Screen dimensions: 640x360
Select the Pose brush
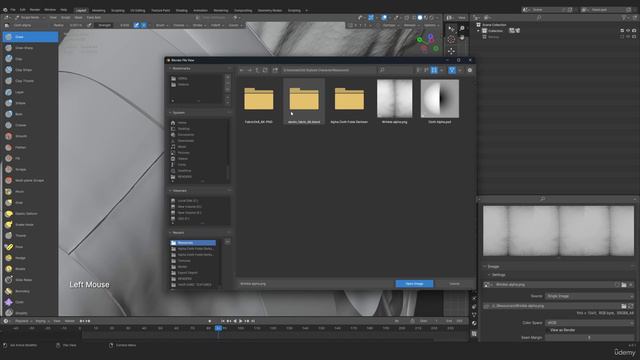pos(30,247)
